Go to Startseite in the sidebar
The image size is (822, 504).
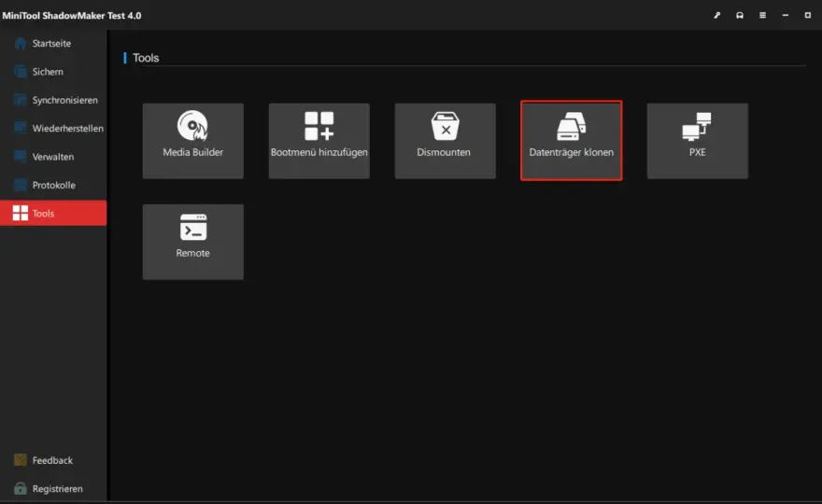point(53,44)
